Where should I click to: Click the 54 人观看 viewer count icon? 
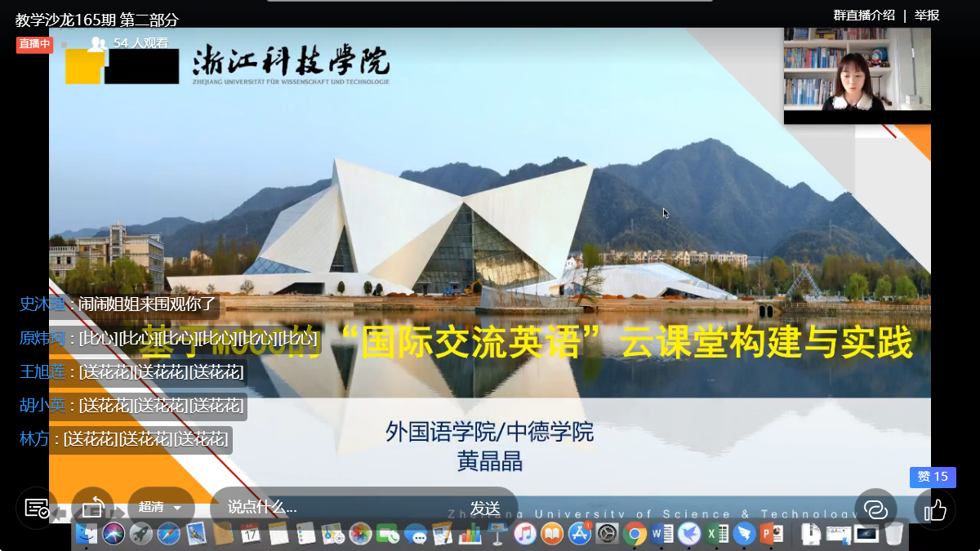97,43
